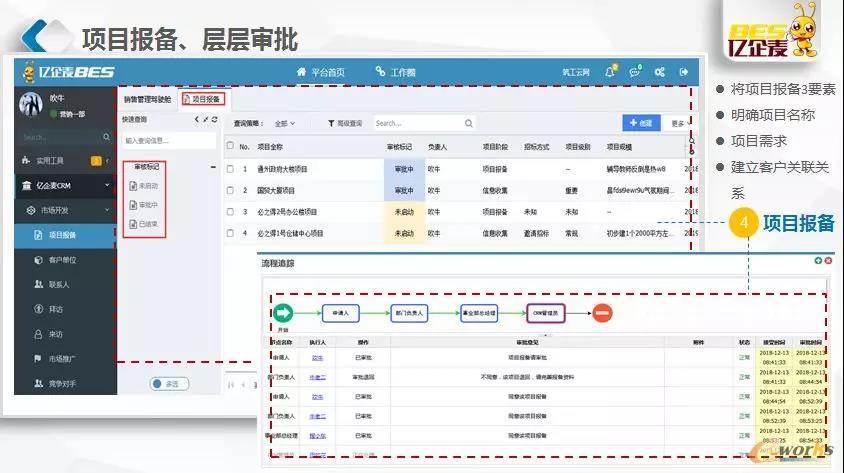Click the 项目阶段 column header
Screen dimensions: 844x473
[x=495, y=146]
